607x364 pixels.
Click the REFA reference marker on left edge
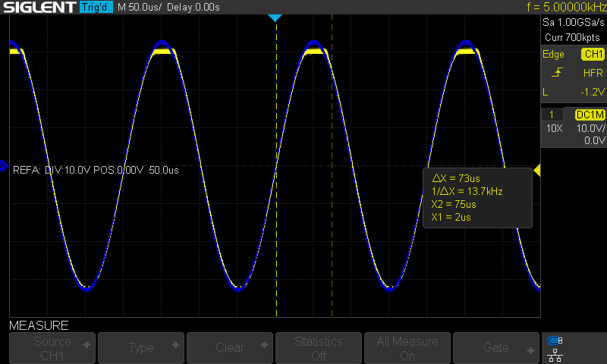pyautogui.click(x=4, y=166)
